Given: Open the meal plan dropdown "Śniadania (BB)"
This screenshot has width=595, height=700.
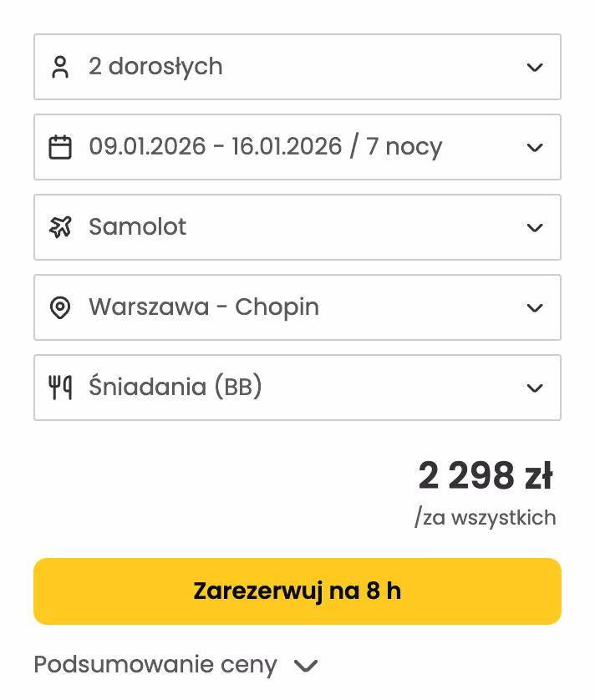Looking at the screenshot, I should (x=297, y=388).
